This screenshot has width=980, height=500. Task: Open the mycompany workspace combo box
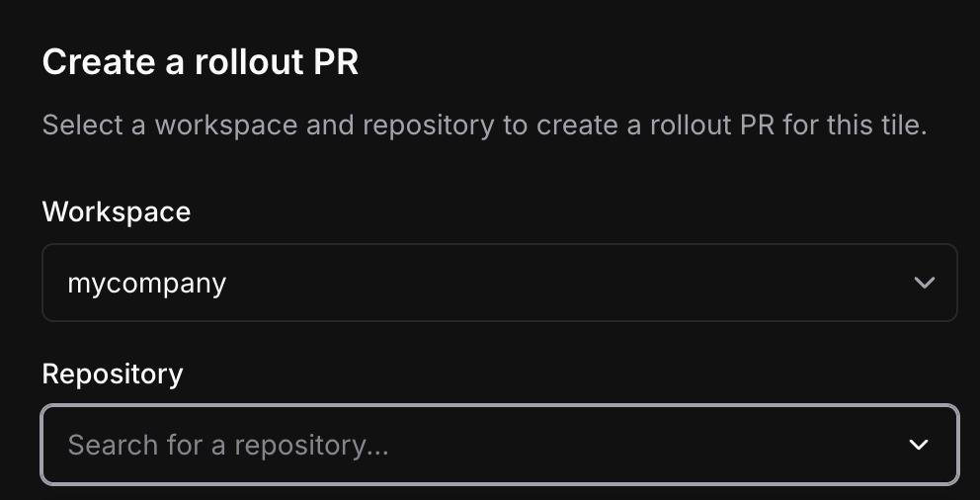click(x=499, y=284)
